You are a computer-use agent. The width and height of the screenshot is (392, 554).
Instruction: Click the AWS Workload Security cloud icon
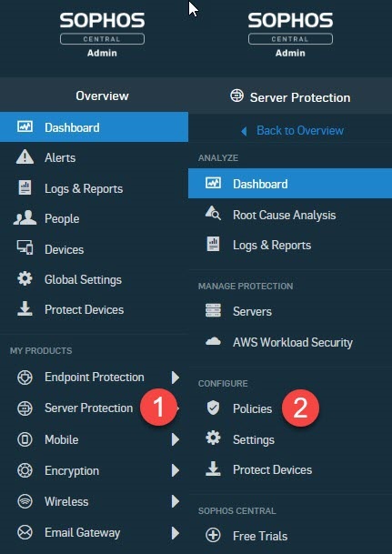[214, 341]
